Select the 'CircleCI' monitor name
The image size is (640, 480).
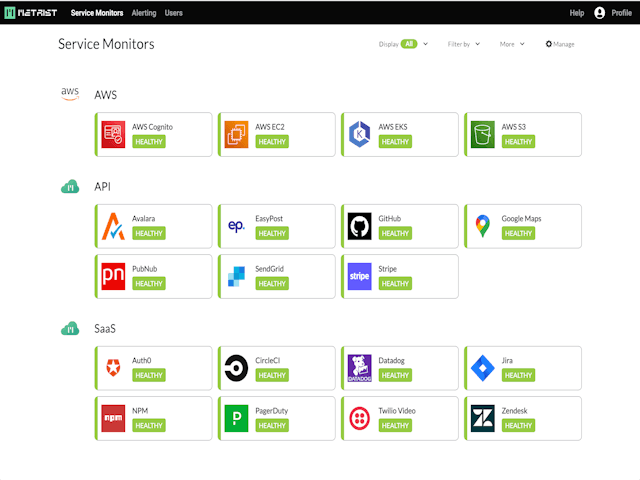click(268, 360)
